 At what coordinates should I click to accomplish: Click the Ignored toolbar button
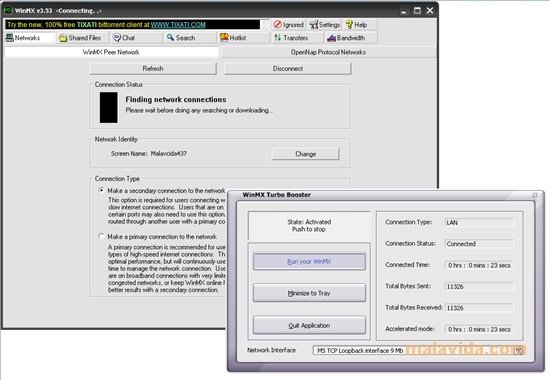289,25
